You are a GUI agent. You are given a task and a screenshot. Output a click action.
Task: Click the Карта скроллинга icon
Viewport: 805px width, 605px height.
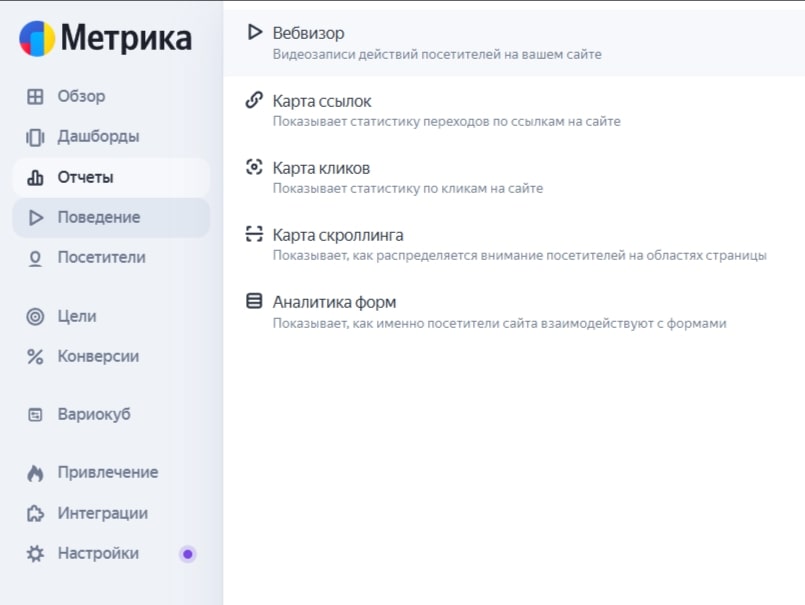click(x=254, y=234)
